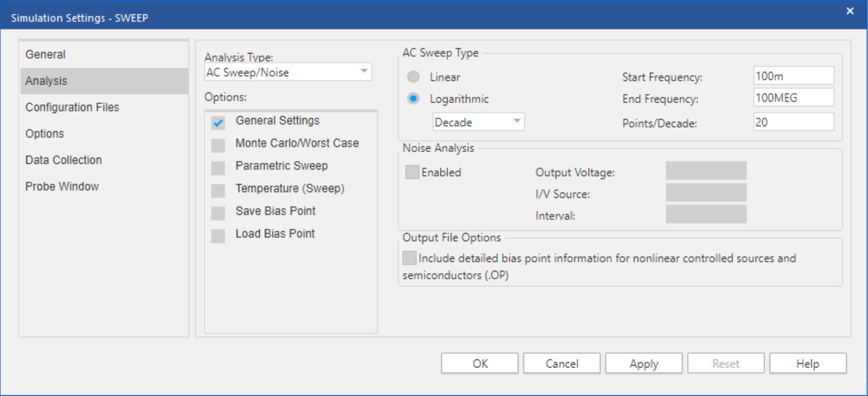Open the Probe Window section
The width and height of the screenshot is (868, 396).
pyautogui.click(x=62, y=186)
